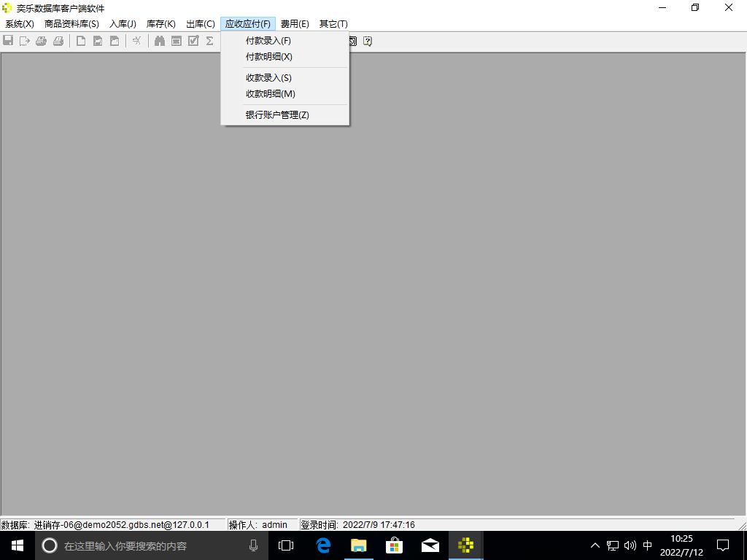Open File Explorer from the taskbar
The height and width of the screenshot is (560, 747).
(358, 545)
